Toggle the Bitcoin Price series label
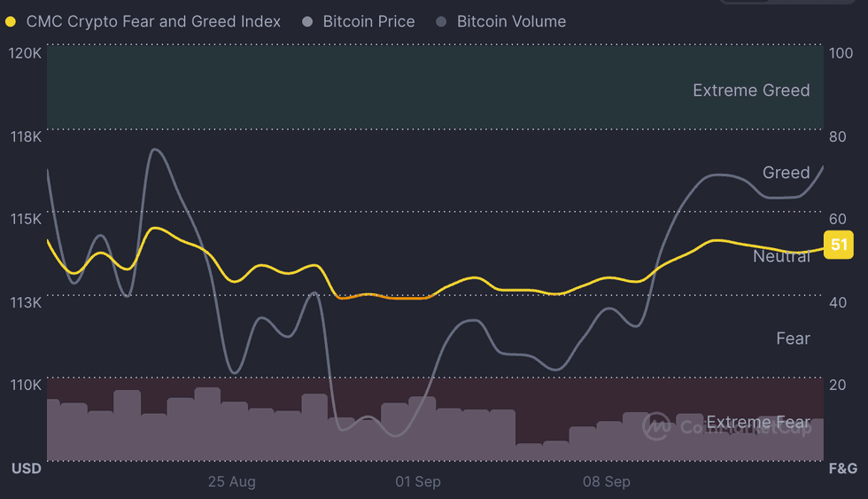Screen dimensions: 868x499 (x=368, y=21)
